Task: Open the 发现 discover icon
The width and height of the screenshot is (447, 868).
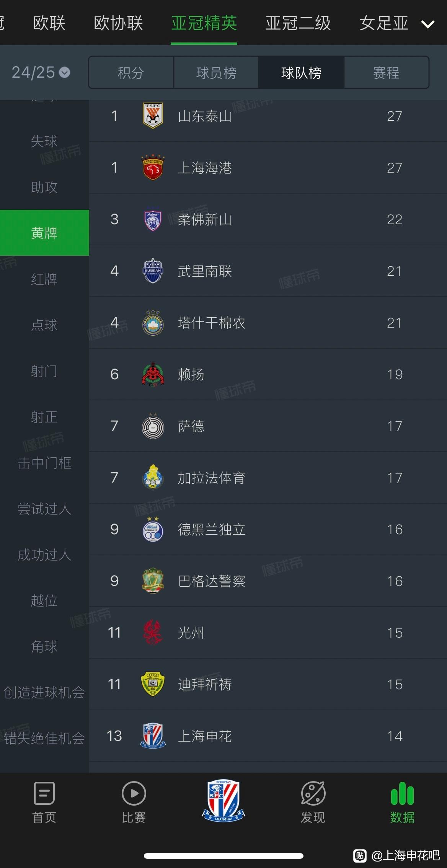Action: 313,794
